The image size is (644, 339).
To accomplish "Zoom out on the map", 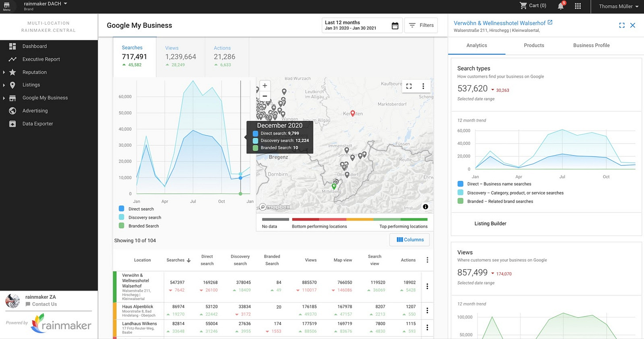I will 264,96.
